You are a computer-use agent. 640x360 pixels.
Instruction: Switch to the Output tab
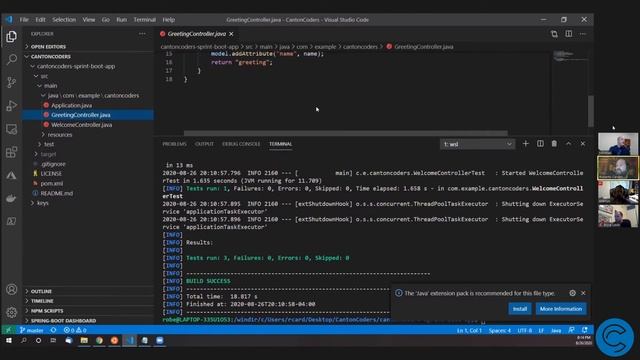point(204,144)
